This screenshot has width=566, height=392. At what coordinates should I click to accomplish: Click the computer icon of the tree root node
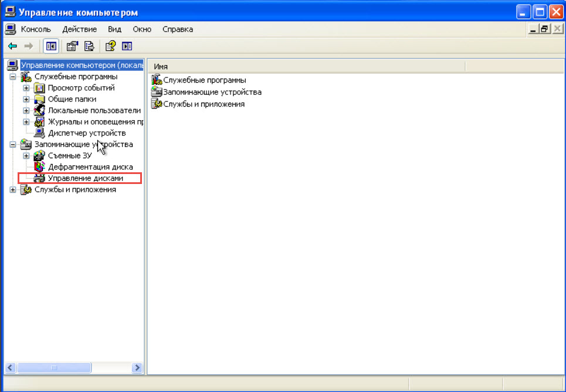12,65
